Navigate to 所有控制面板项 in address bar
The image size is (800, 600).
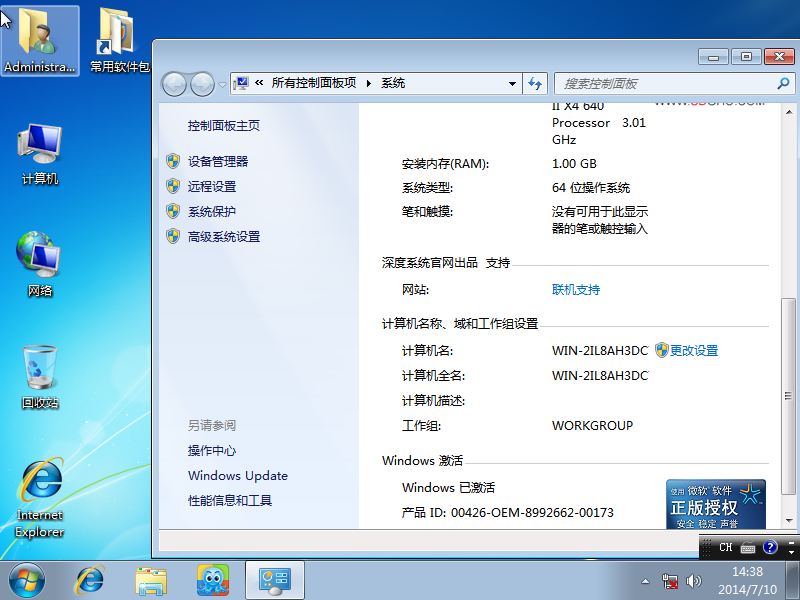(x=313, y=83)
